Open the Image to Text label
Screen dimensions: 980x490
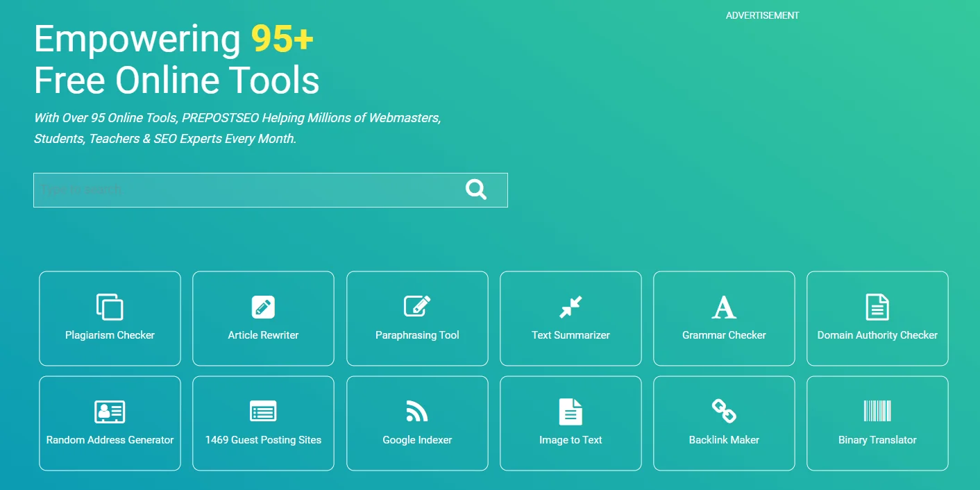571,440
